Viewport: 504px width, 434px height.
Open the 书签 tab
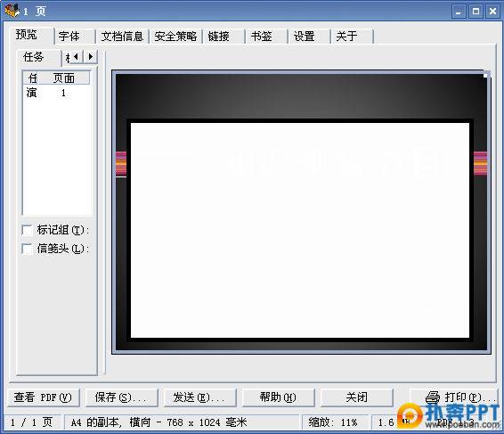pos(267,36)
